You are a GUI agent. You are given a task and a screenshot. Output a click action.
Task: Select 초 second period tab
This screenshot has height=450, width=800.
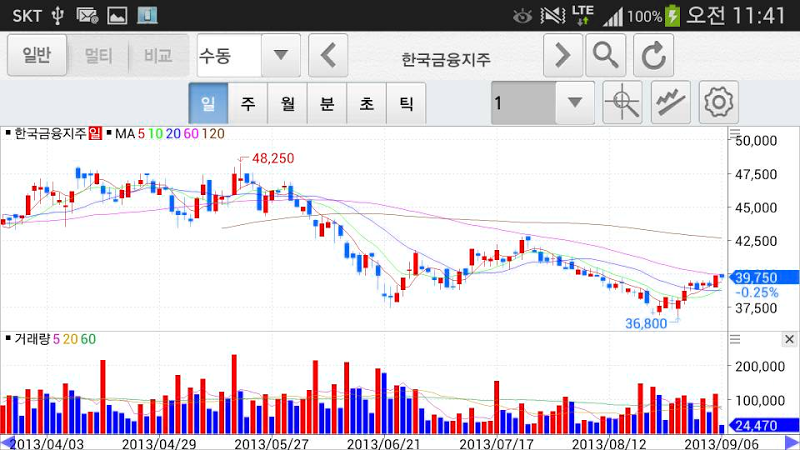pyautogui.click(x=367, y=104)
